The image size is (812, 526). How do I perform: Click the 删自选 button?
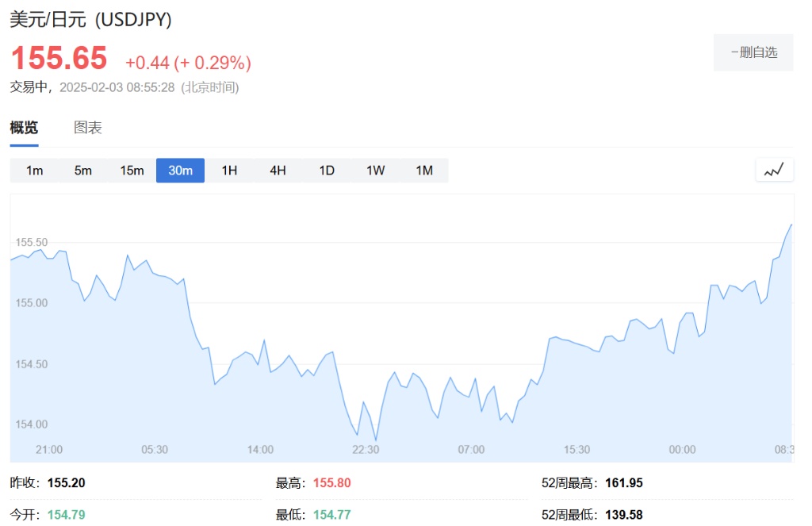[x=753, y=52]
